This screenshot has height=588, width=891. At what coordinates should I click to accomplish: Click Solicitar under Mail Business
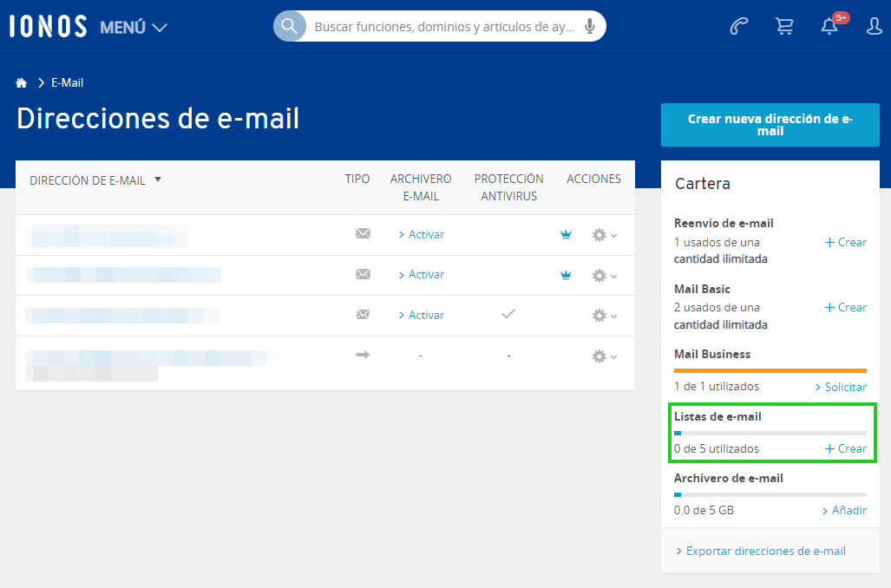(841, 387)
